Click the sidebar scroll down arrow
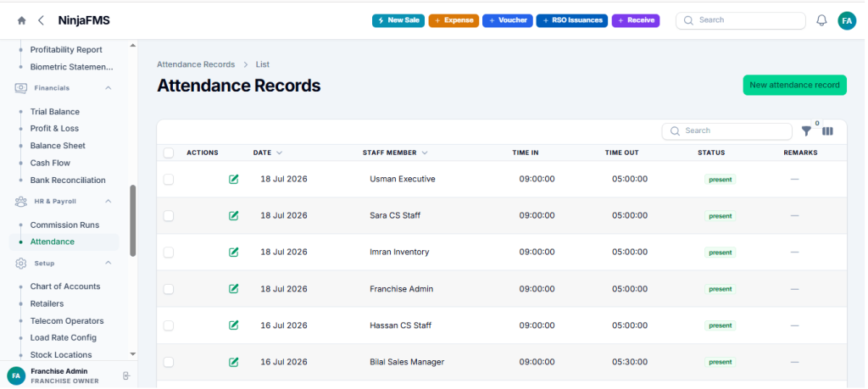Screen dimensions: 868x389 coord(132,354)
